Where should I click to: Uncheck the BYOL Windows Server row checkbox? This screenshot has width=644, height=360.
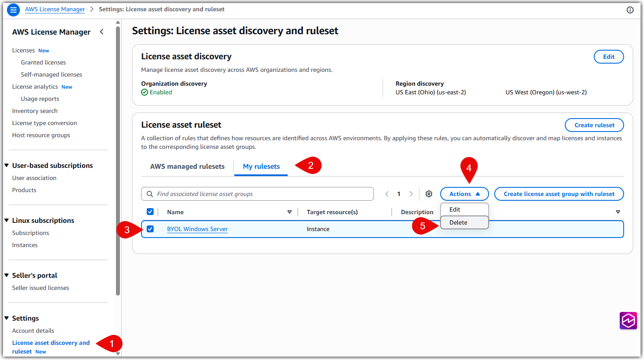[150, 229]
